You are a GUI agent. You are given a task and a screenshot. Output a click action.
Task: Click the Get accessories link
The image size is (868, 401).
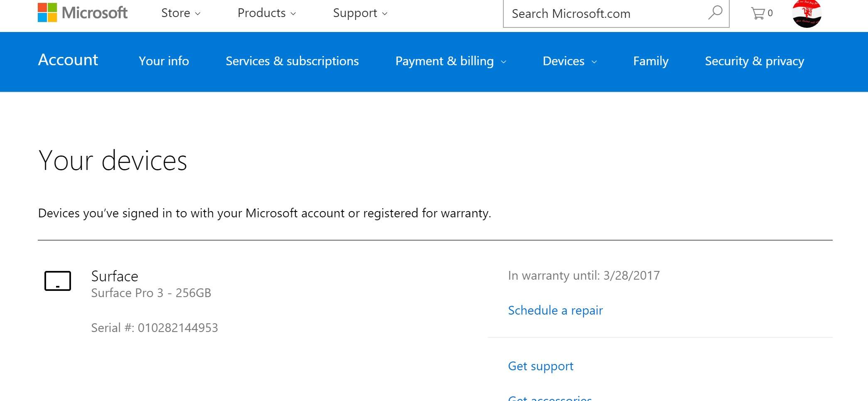coord(550,398)
